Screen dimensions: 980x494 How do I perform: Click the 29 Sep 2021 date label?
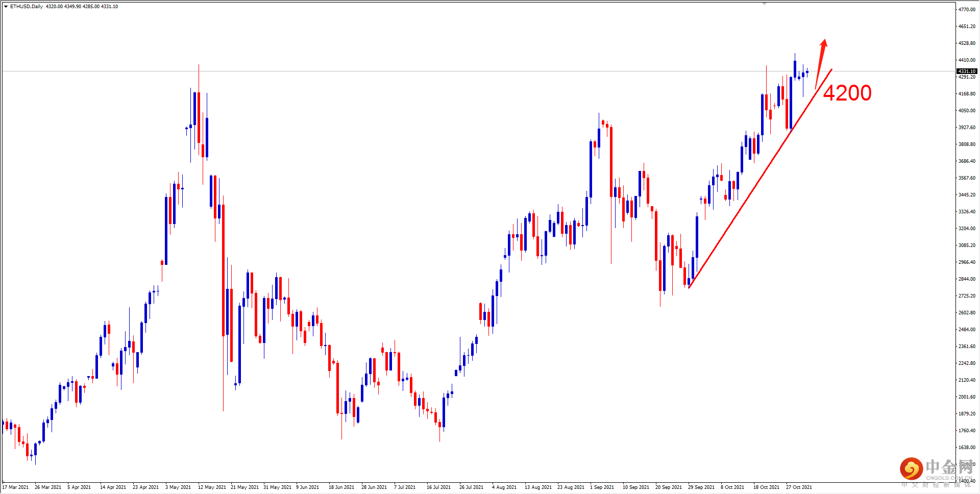701,487
